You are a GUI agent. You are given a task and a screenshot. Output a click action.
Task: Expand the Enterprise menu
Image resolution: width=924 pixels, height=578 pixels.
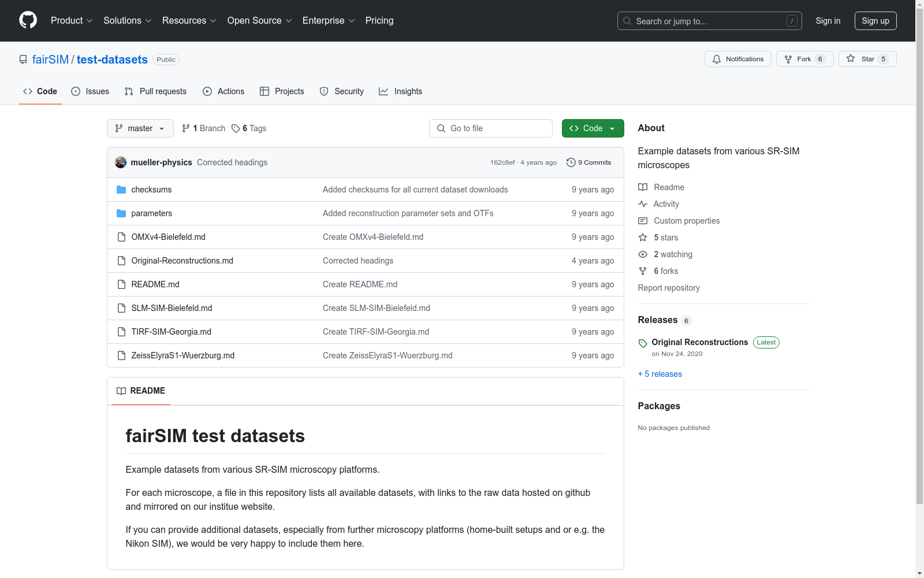click(329, 21)
